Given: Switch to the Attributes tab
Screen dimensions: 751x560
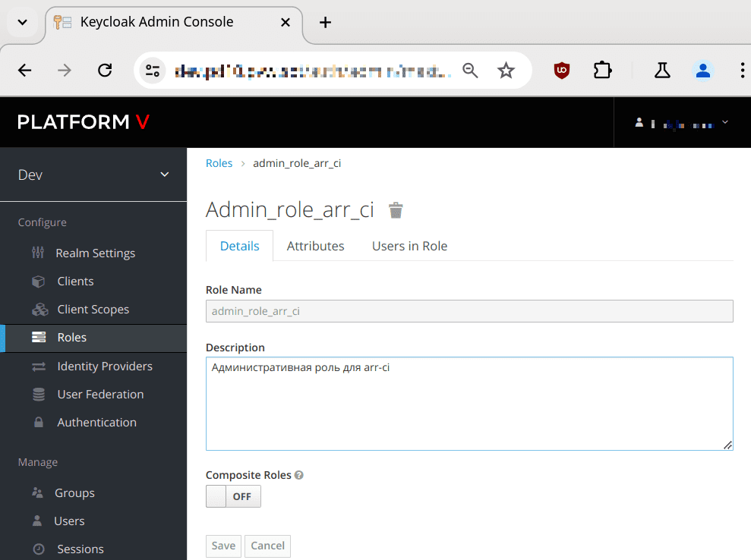Looking at the screenshot, I should point(315,246).
